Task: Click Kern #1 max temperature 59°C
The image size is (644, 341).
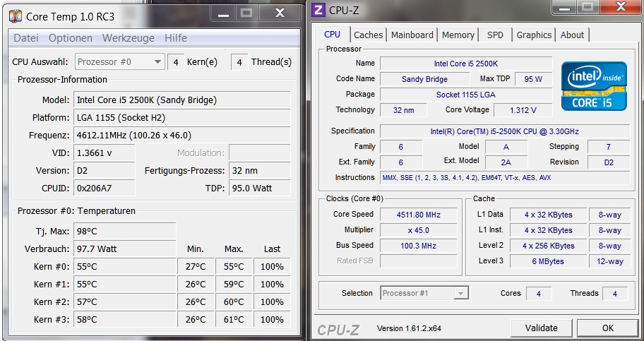Action: point(234,285)
